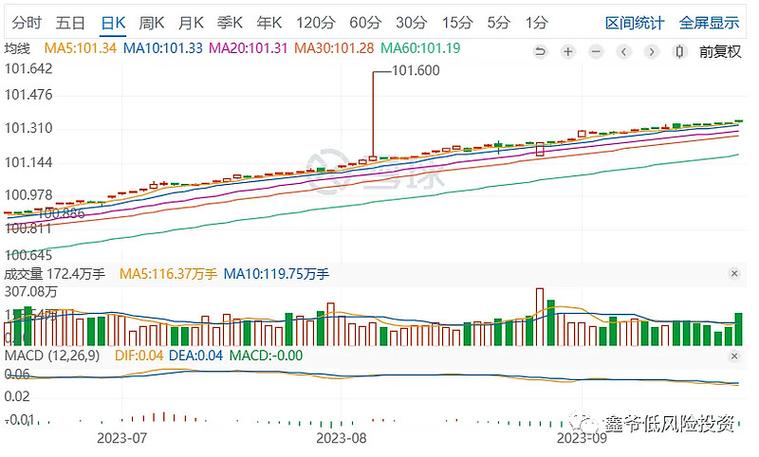The image size is (759, 457).
Task: Click the 全屏显示 fullscreen link
Action: pyautogui.click(x=709, y=22)
